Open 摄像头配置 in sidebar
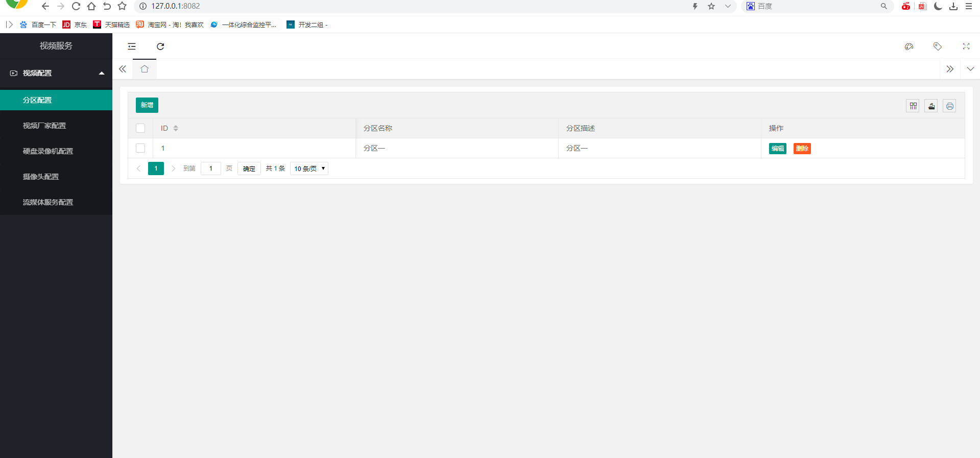 [56, 177]
